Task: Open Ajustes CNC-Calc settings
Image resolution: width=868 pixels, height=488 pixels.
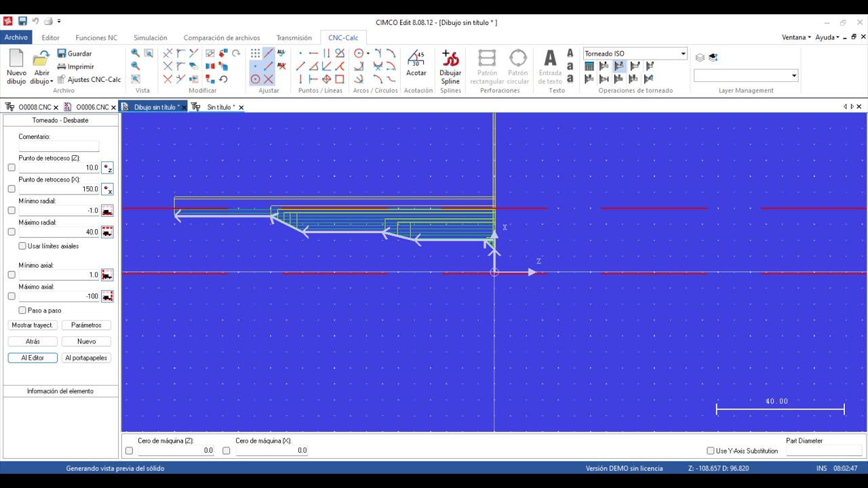Action: (x=89, y=79)
